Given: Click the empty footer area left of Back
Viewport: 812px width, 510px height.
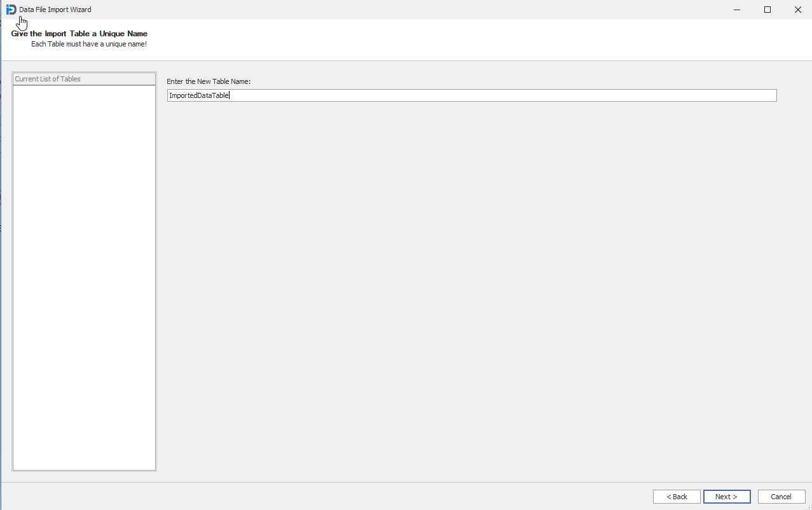Looking at the screenshot, I should click(318, 497).
